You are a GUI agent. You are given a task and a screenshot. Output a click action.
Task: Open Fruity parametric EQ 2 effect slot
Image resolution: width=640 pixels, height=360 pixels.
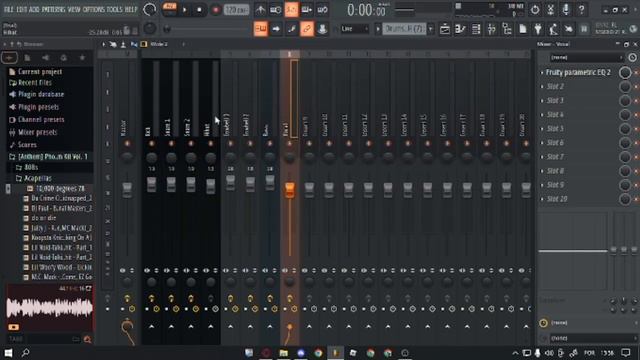578,73
